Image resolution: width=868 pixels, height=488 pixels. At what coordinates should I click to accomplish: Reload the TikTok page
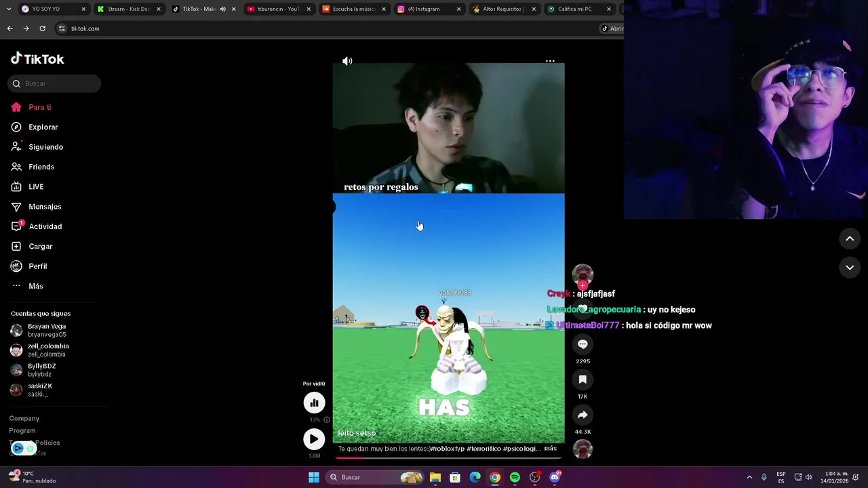tap(42, 28)
